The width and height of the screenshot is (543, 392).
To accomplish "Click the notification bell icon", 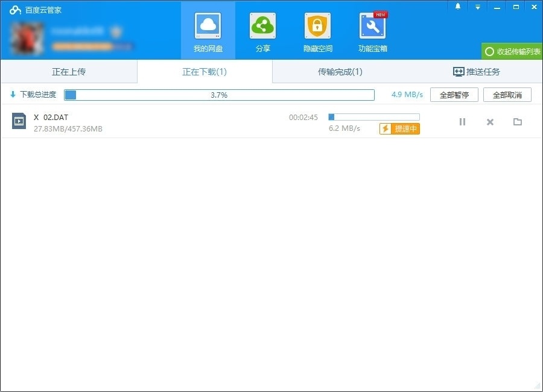I will (457, 7).
